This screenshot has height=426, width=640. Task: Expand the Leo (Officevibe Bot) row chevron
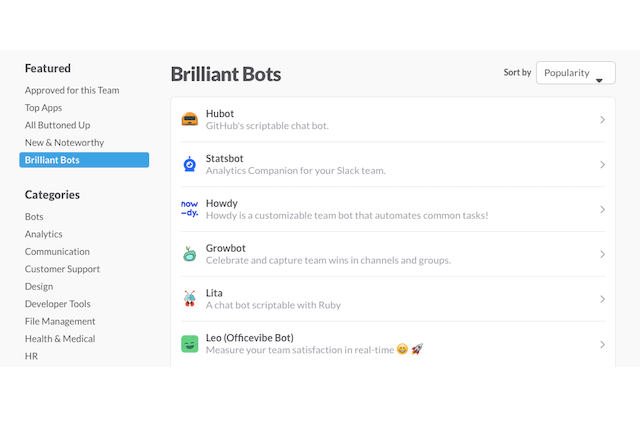point(602,344)
